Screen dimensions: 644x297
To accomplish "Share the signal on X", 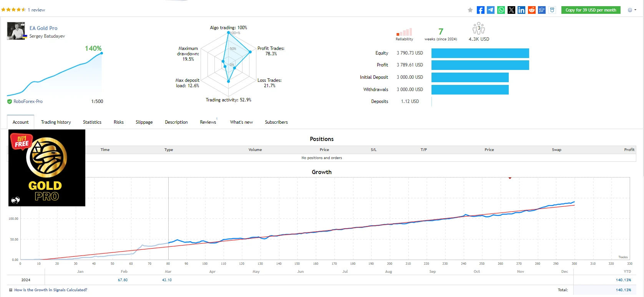I will point(511,10).
